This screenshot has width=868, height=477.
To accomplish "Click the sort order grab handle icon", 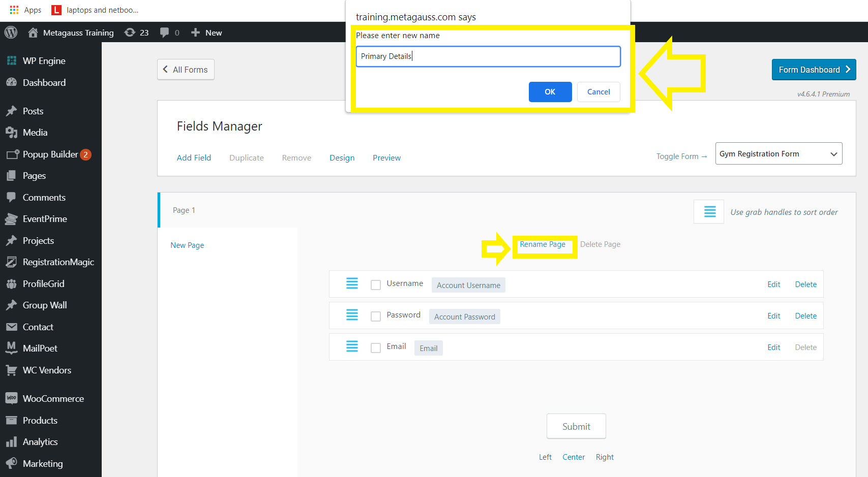I will [709, 212].
